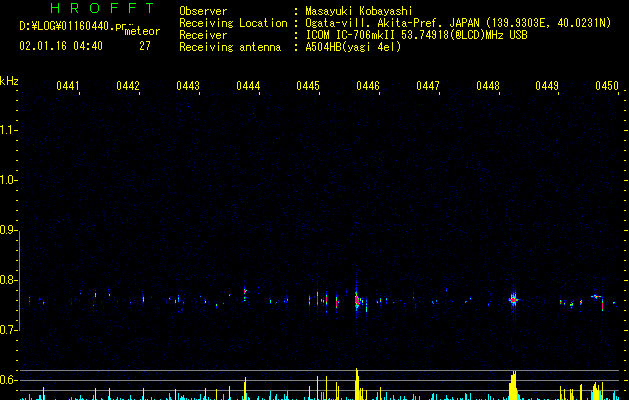This screenshot has height=400, width=629.
Task: Click the hooked echo trace before 0450
Action: (x=597, y=302)
